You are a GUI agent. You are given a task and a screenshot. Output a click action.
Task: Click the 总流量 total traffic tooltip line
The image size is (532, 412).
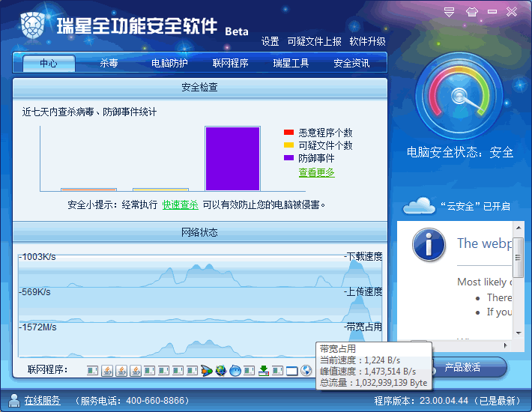point(373,383)
